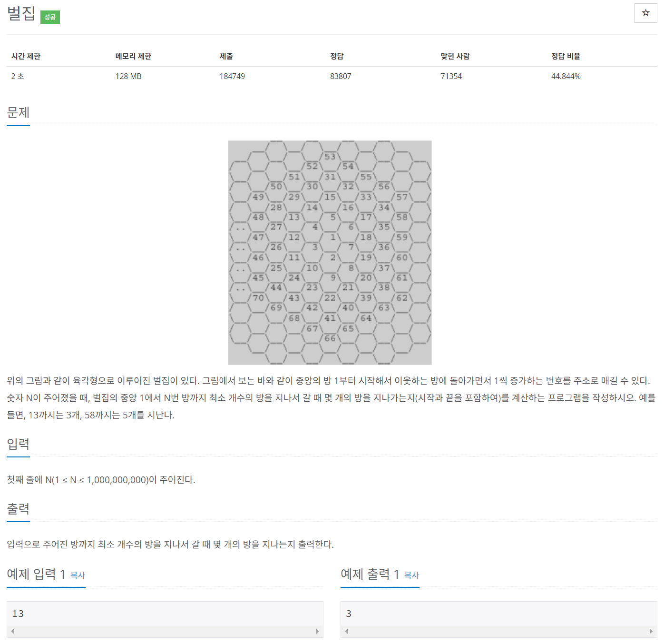This screenshot has width=664, height=644.
Task: Click right scroll arrow of sample output box
Action: tap(651, 632)
